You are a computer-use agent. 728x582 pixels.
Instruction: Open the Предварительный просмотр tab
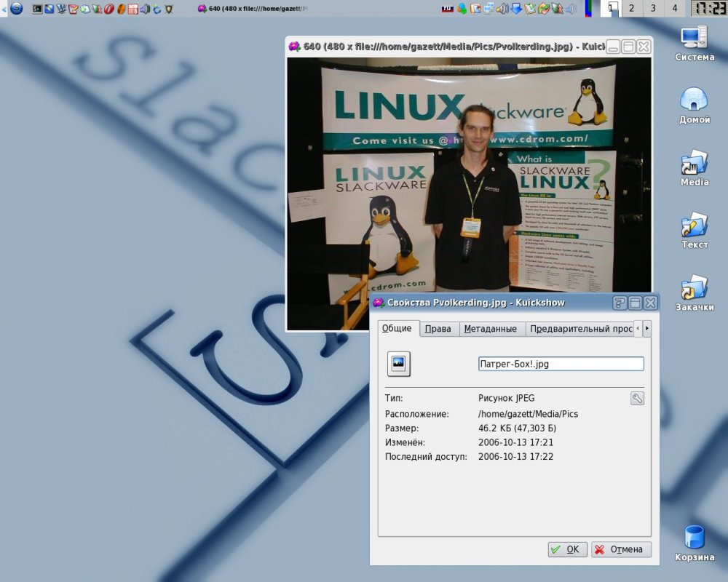point(580,329)
